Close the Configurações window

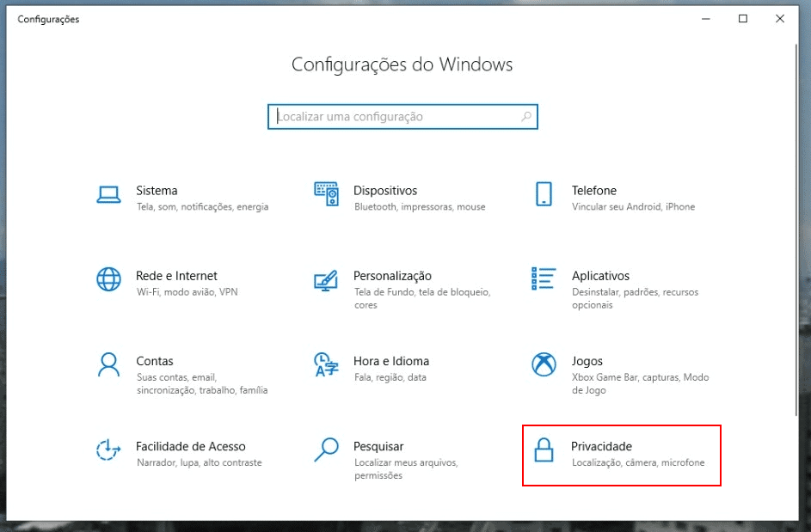780,19
